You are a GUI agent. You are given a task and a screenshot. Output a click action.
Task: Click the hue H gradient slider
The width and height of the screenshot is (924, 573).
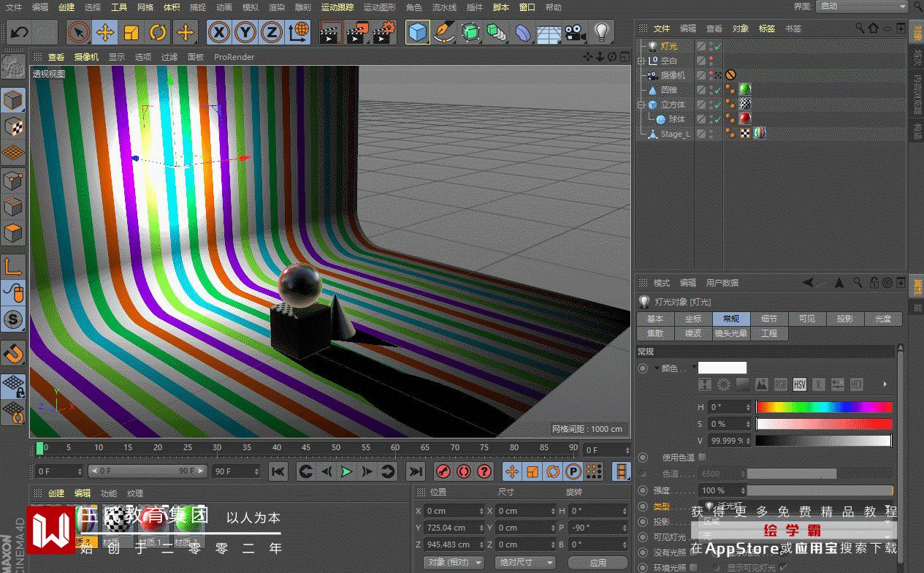coord(823,407)
